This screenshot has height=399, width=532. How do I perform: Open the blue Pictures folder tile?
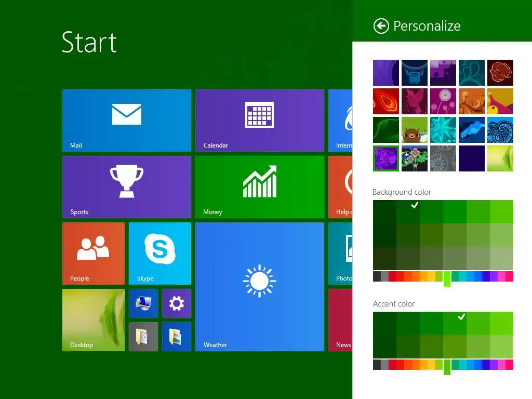point(177,337)
